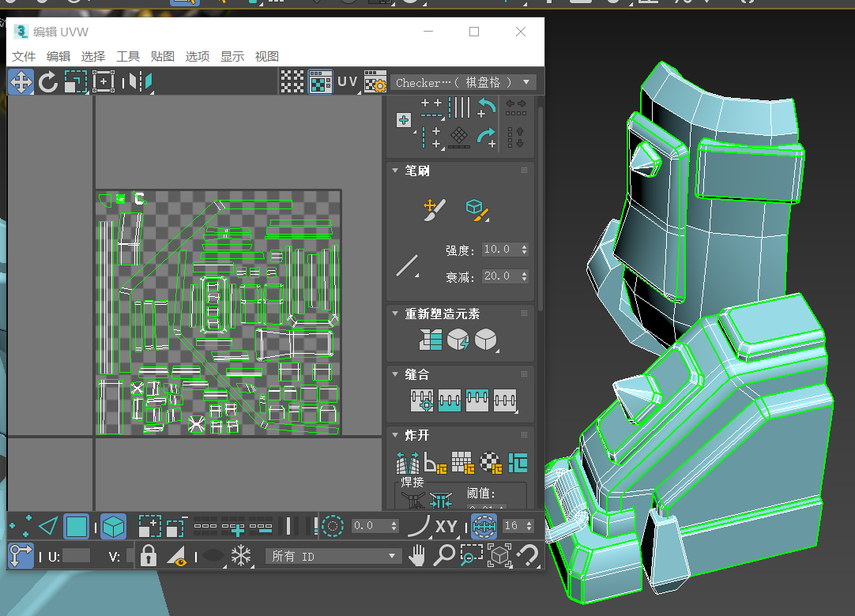This screenshot has width=855, height=616.
Task: Open the 所有 ID material dropdown
Action: coord(333,556)
